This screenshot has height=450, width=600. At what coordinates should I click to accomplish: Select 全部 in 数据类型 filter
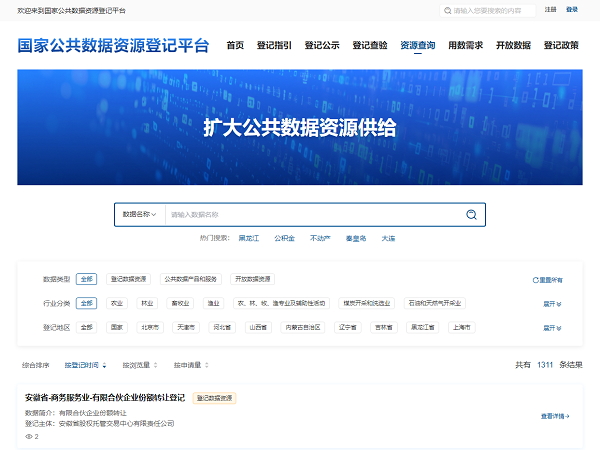point(87,279)
